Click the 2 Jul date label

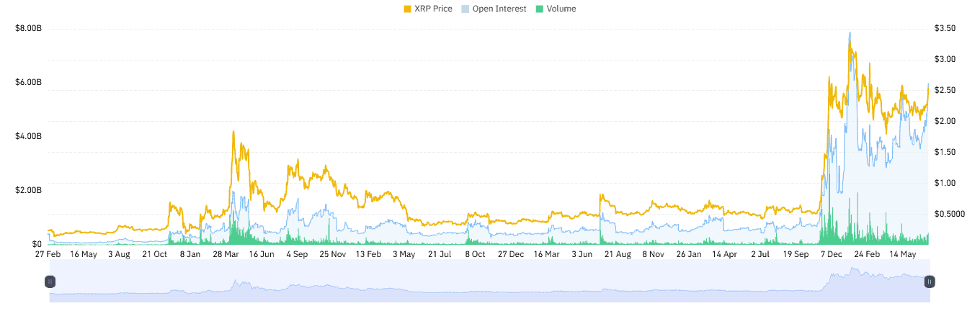click(x=760, y=254)
